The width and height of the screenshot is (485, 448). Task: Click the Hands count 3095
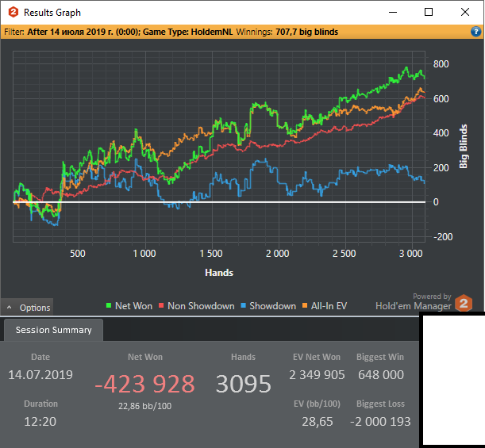point(243,385)
